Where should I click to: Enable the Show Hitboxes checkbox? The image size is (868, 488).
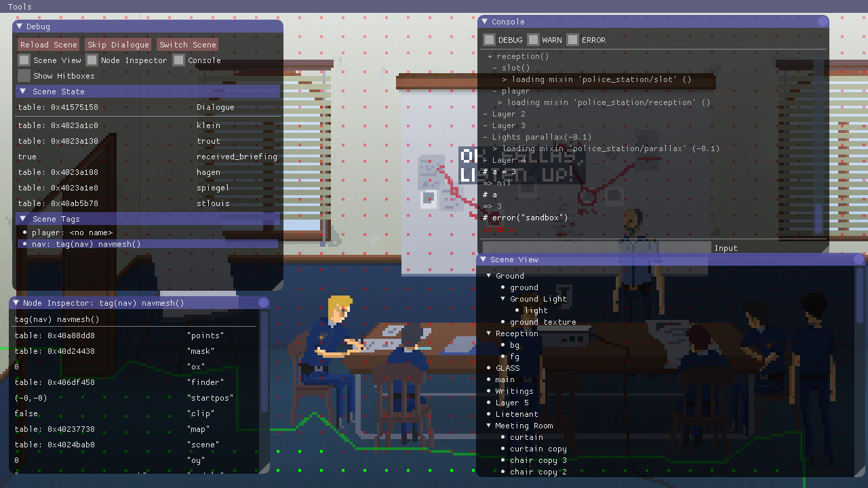pos(24,76)
